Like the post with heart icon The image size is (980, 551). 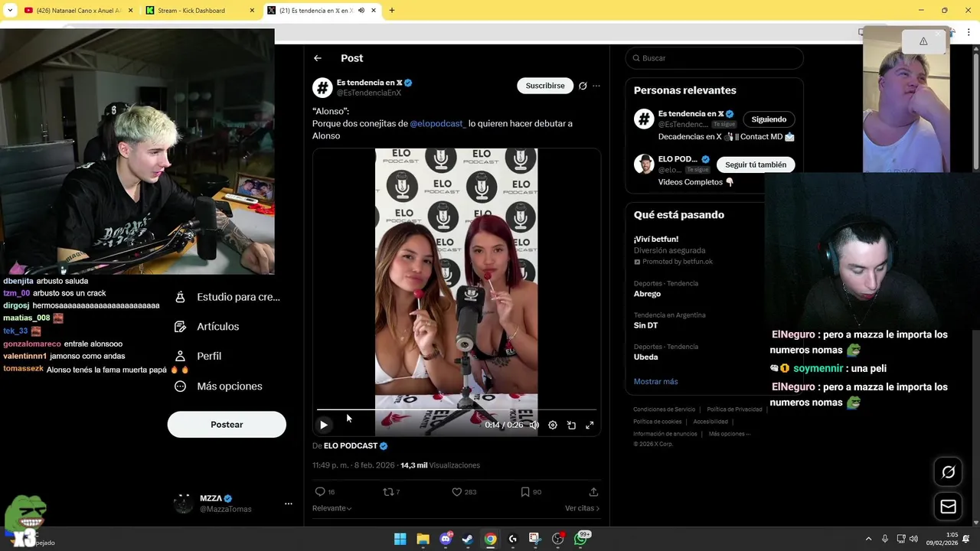point(457,492)
